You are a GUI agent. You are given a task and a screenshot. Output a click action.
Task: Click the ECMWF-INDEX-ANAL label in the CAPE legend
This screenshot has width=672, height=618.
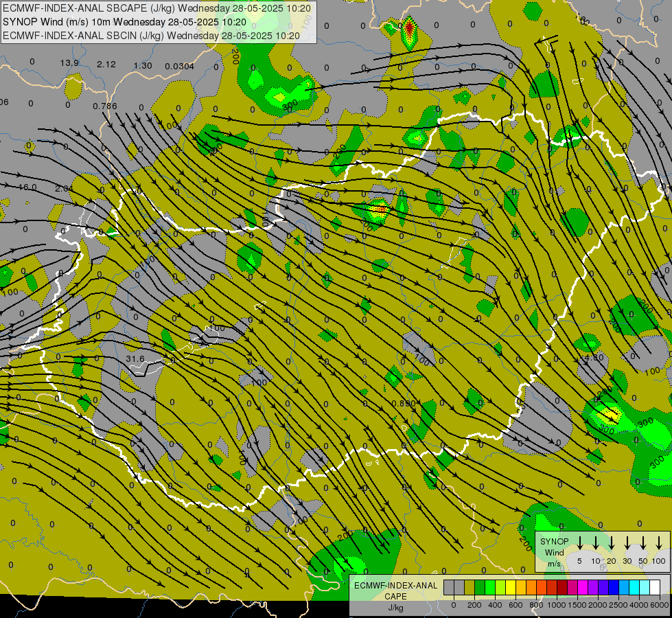click(396, 586)
